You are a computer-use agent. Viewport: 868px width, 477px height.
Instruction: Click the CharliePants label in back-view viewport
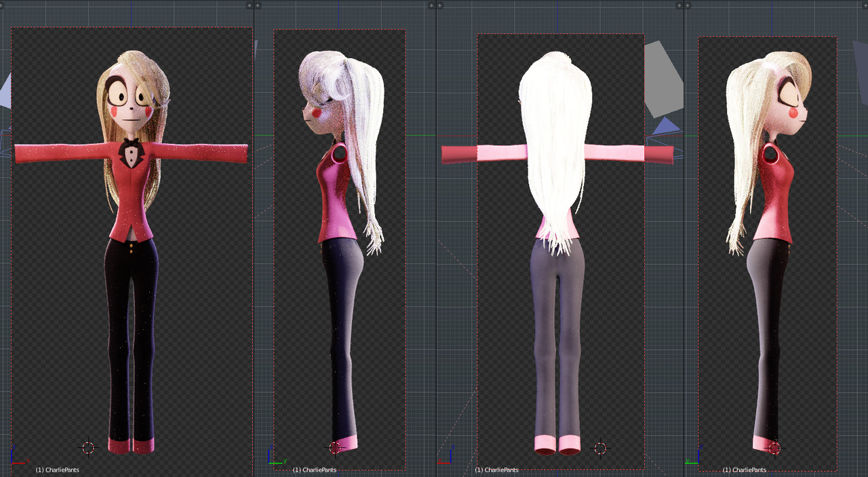point(496,470)
